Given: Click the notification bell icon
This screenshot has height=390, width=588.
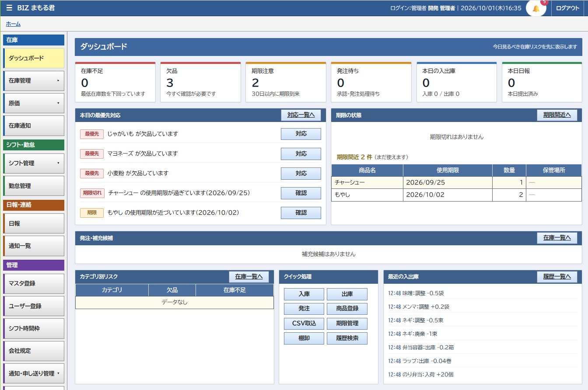Looking at the screenshot, I should 536,8.
